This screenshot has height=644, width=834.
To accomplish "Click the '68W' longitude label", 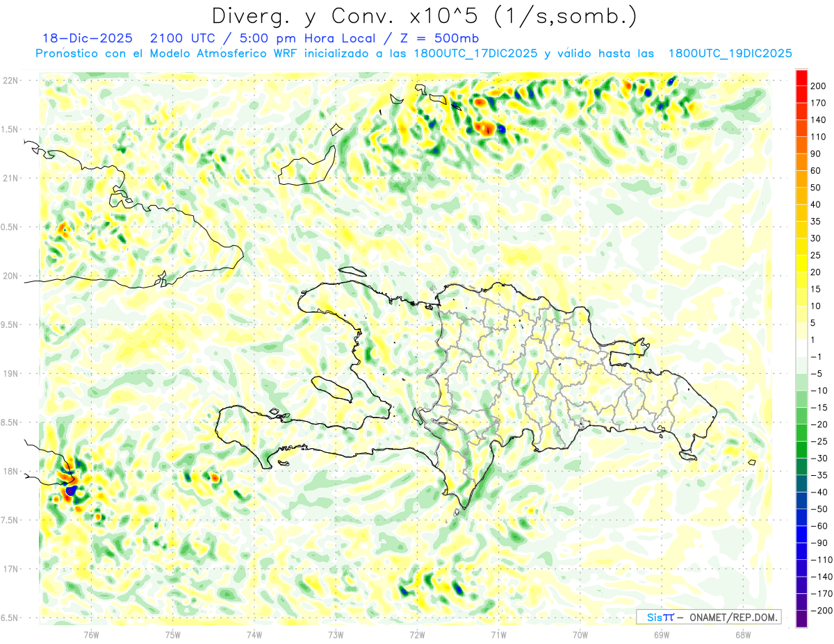I will [x=743, y=634].
